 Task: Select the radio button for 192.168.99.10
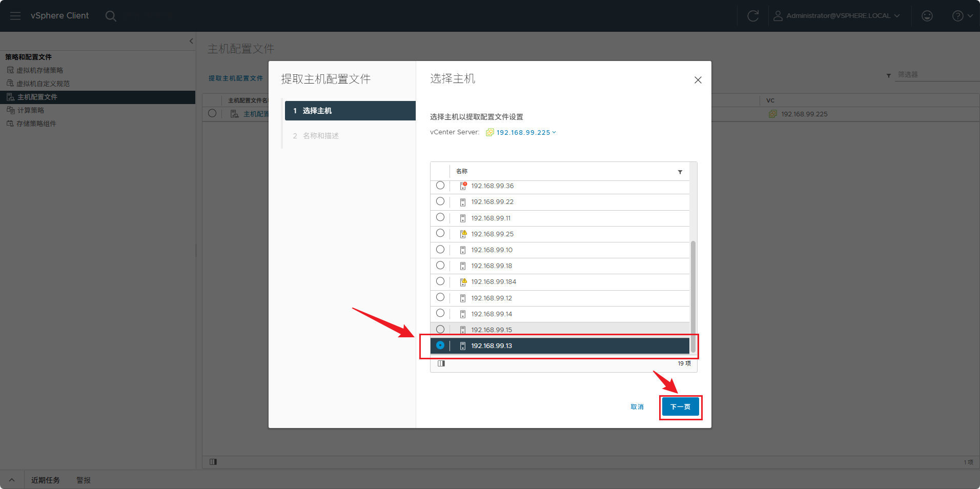pos(440,250)
